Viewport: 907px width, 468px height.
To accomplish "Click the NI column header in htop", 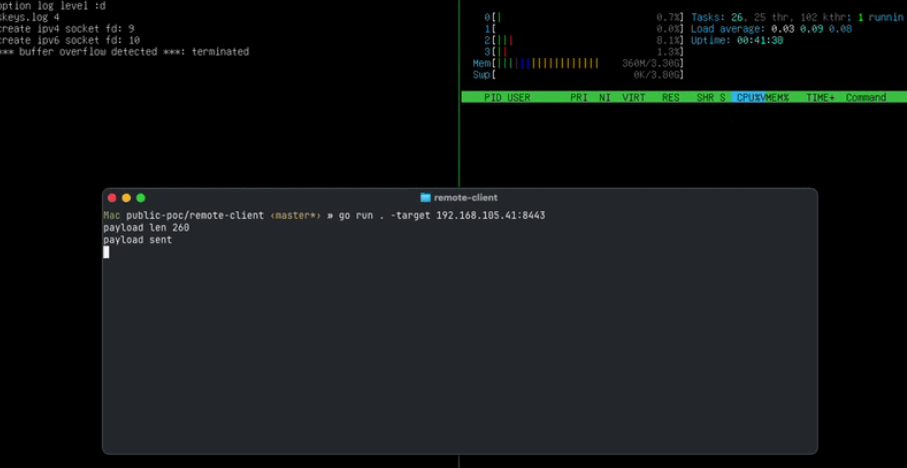I will click(605, 98).
